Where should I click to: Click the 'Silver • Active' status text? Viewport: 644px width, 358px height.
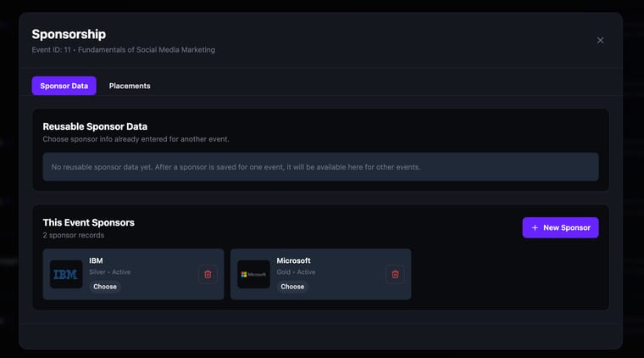[x=109, y=272]
